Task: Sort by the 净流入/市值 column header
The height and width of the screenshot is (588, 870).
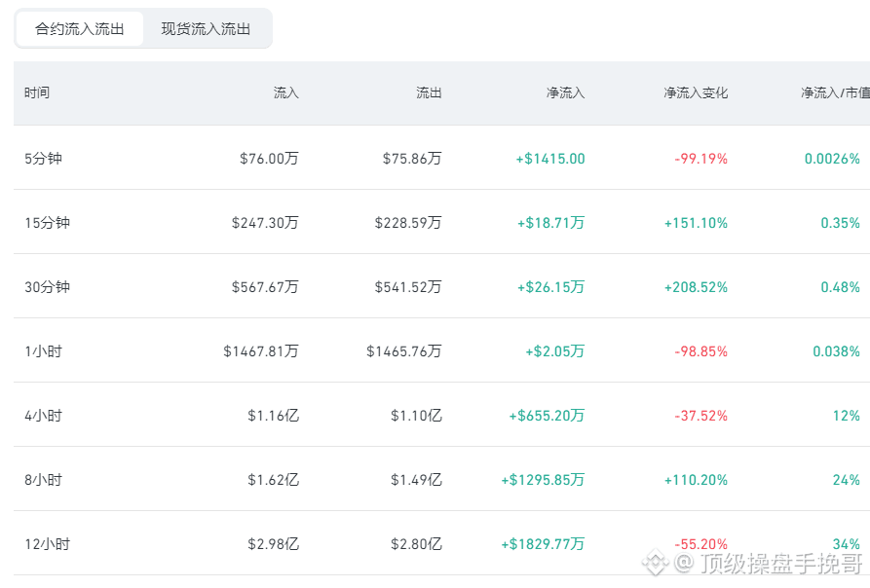Action: point(835,92)
